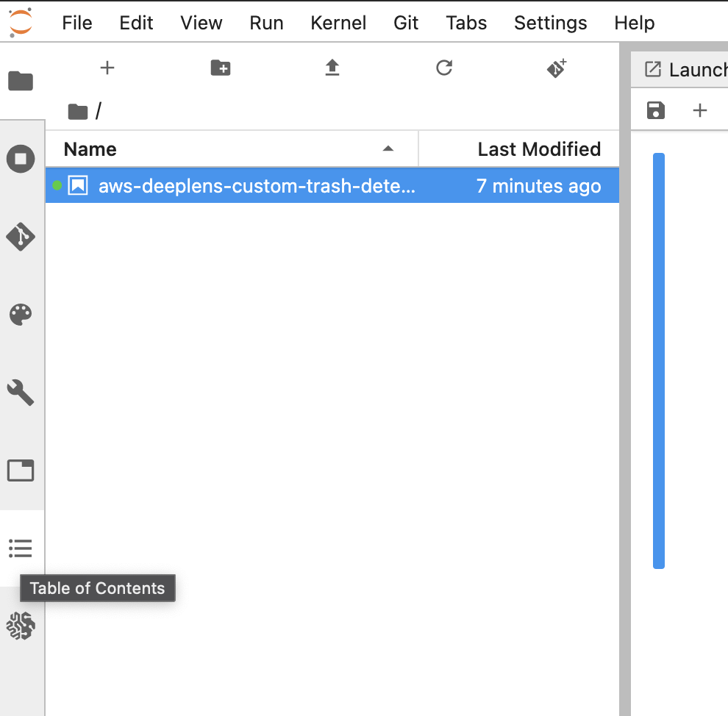
Task: Open the Settings menu
Action: tap(551, 23)
